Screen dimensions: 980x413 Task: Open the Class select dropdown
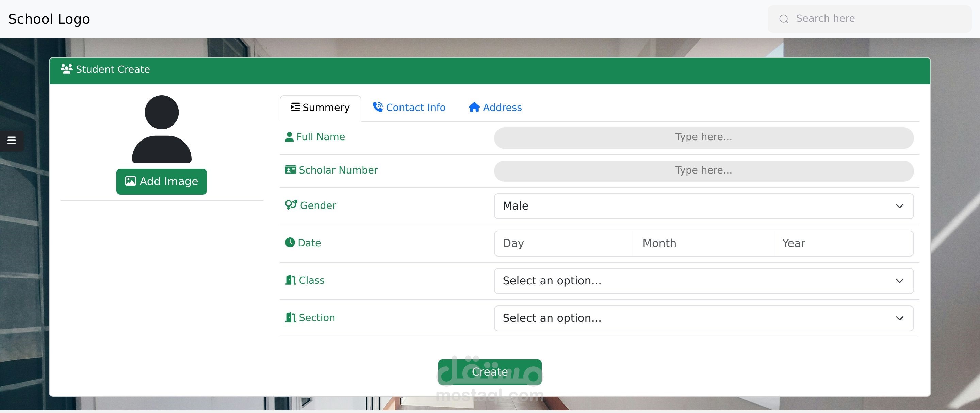tap(703, 281)
